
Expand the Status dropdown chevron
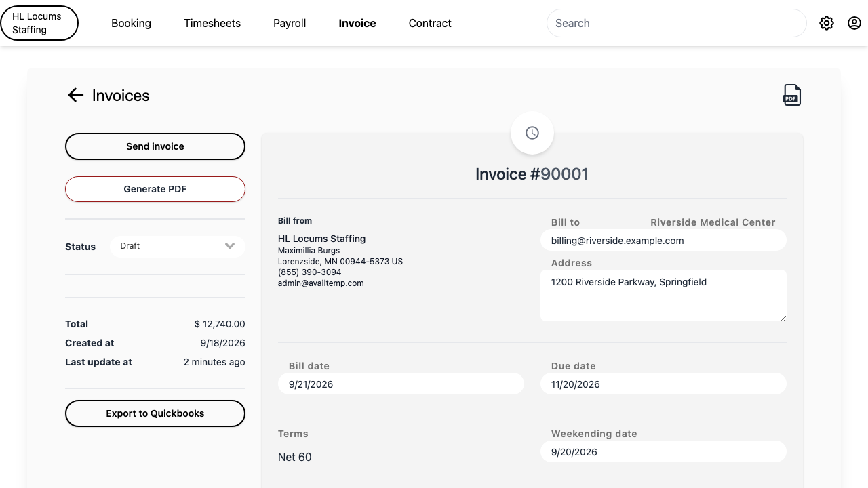coord(230,246)
